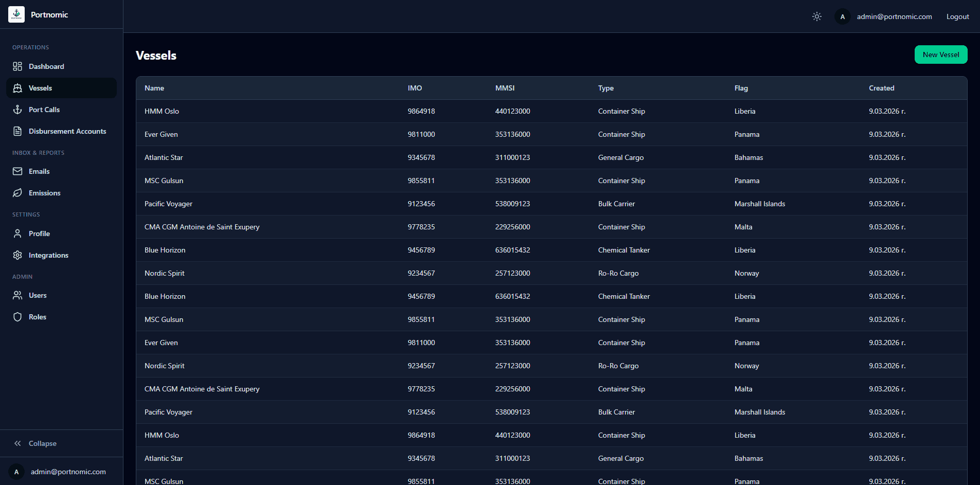Image resolution: width=980 pixels, height=485 pixels.
Task: Click the Roles shield icon
Action: (17, 317)
